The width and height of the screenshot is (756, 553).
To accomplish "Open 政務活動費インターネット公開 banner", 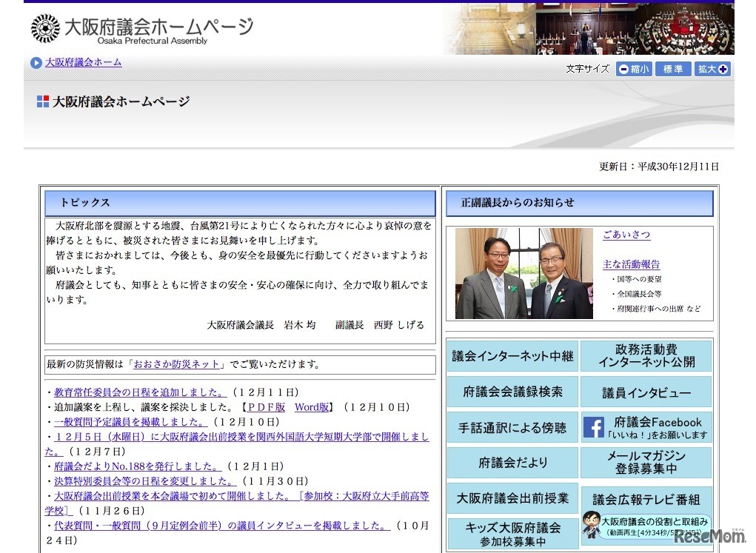I will [x=646, y=356].
